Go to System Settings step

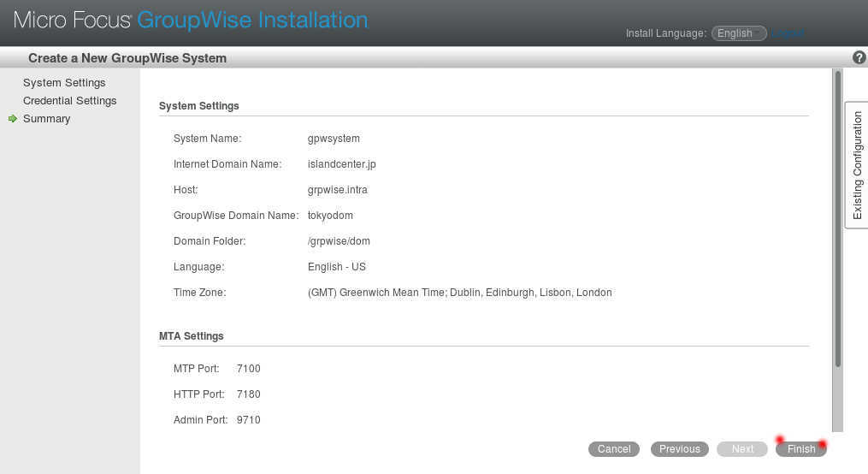click(64, 82)
